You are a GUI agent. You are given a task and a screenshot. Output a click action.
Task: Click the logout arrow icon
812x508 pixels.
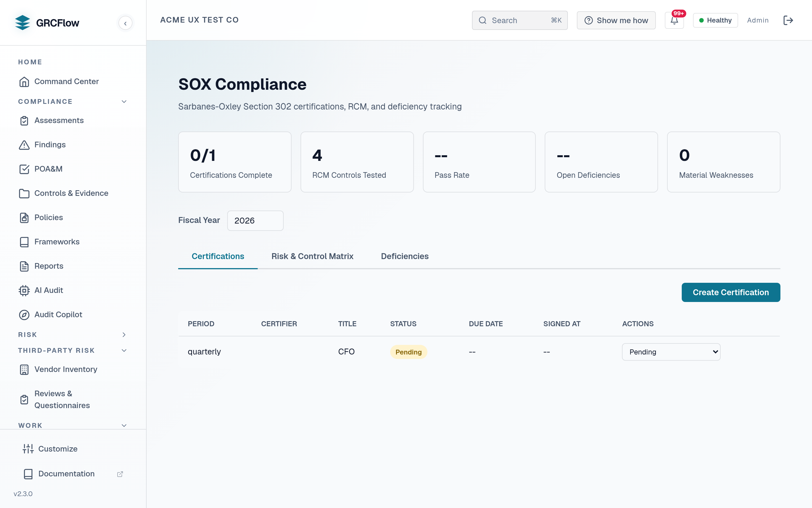(788, 20)
